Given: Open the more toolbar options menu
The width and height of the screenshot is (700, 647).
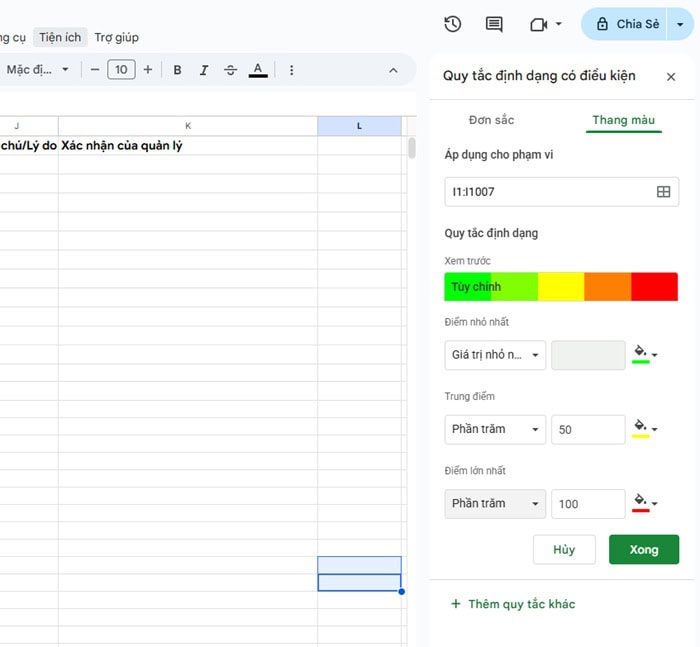Looking at the screenshot, I should (292, 70).
